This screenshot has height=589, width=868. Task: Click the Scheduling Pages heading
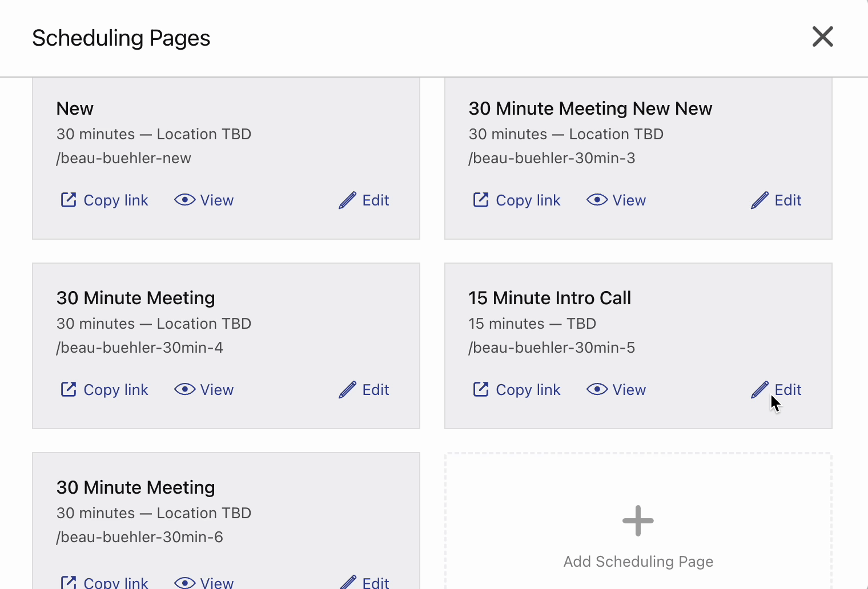pos(121,38)
